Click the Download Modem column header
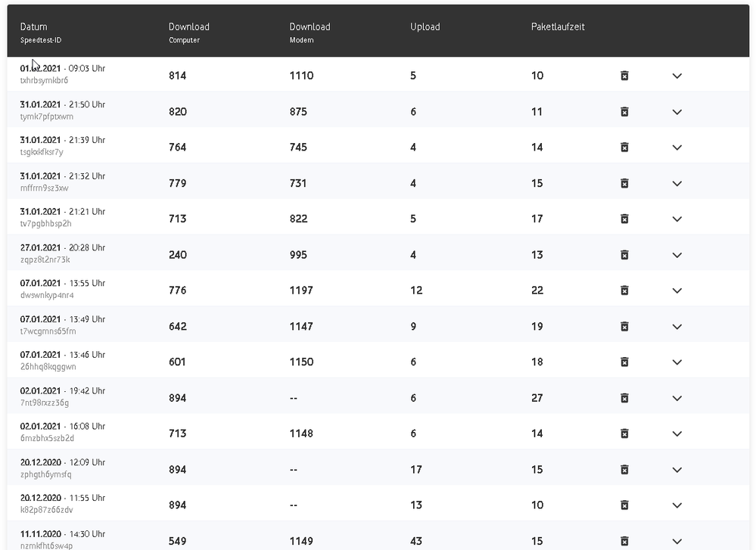Viewport: 756px width, 550px height. click(x=310, y=27)
